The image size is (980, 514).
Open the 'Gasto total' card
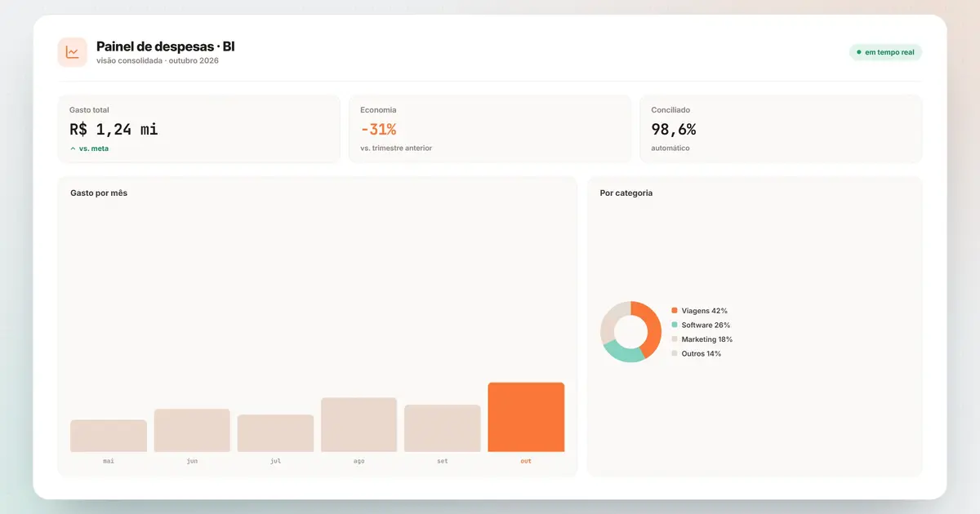tap(199, 129)
